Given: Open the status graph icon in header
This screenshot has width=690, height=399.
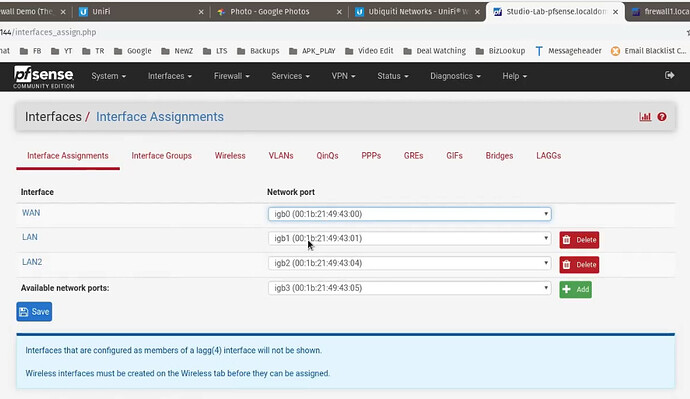Looking at the screenshot, I should [645, 117].
